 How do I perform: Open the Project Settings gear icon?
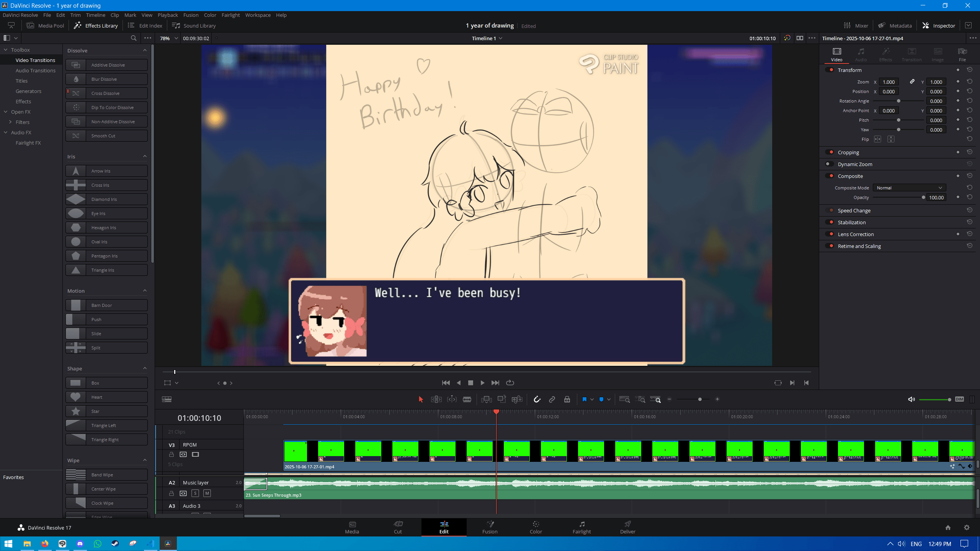967,527
